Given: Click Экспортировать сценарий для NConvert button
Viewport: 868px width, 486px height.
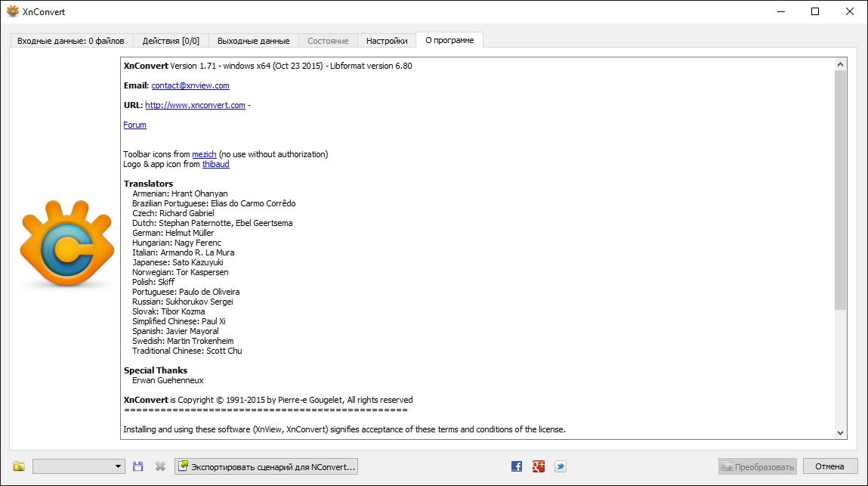Looking at the screenshot, I should tap(266, 466).
